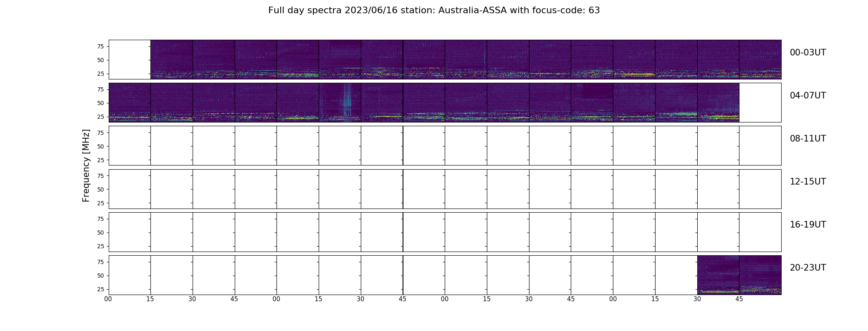Open the first spectrogram panel of the 04-07UT row
This screenshot has width=868, height=331.
(130, 102)
